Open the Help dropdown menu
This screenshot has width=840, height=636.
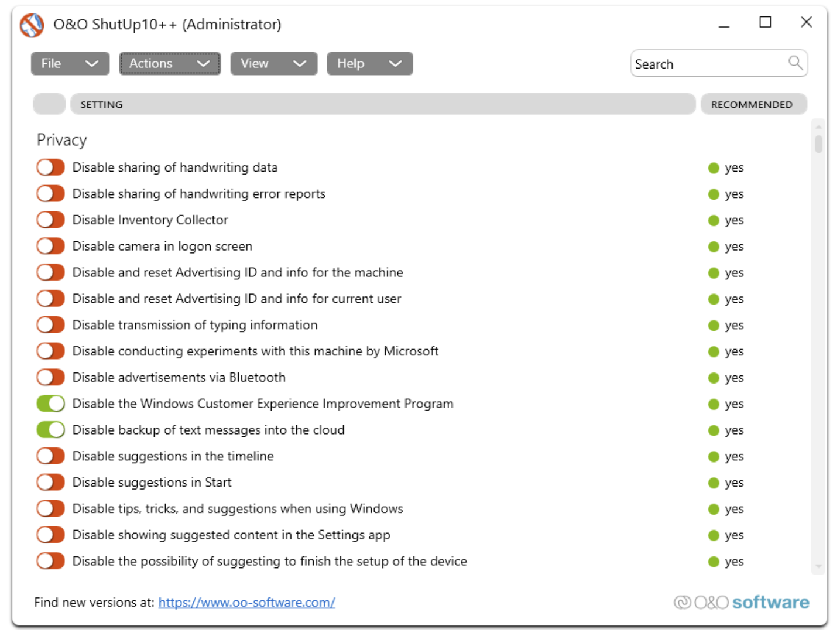(370, 63)
